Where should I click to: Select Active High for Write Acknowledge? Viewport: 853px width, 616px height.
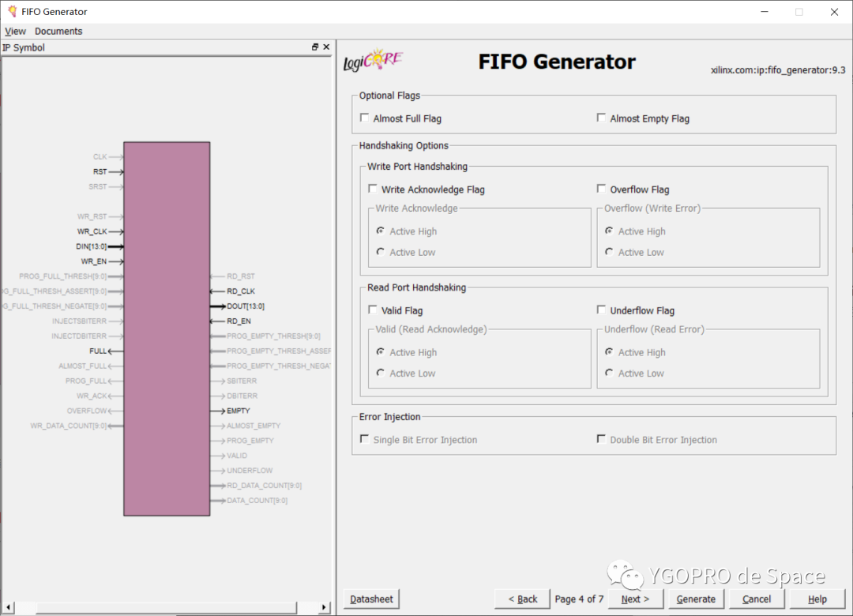[381, 231]
